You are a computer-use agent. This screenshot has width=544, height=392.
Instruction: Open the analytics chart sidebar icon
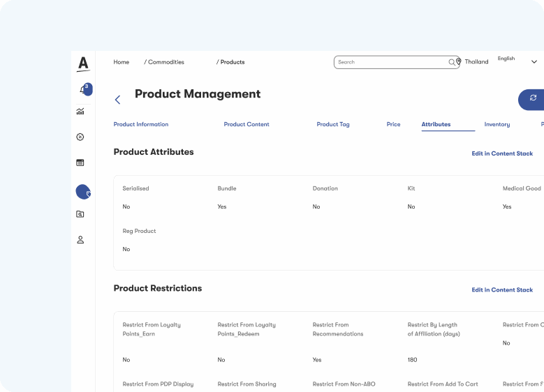80,112
